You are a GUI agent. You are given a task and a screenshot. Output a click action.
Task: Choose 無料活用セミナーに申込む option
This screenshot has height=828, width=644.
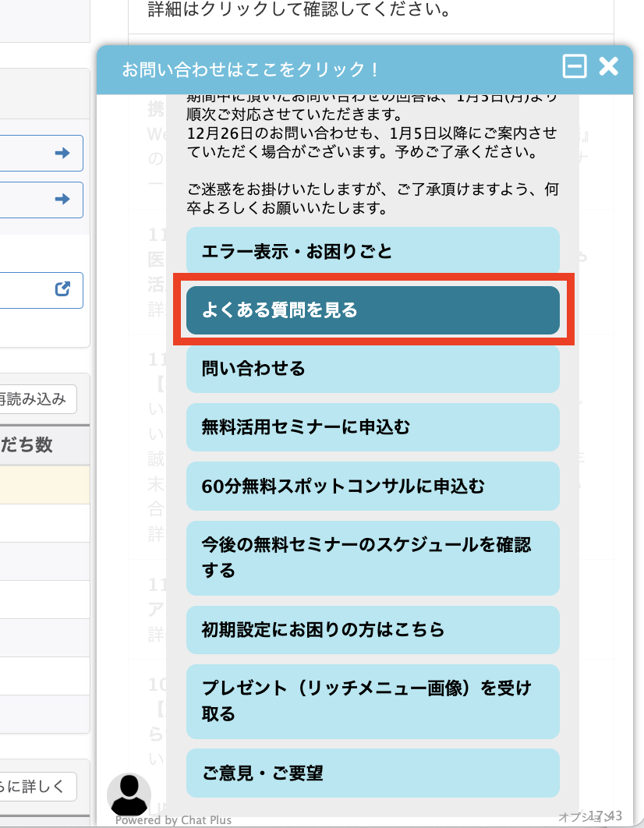373,427
